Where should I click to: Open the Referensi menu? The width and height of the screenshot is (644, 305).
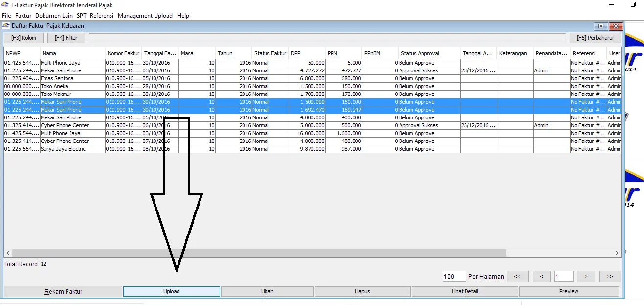pos(102,16)
